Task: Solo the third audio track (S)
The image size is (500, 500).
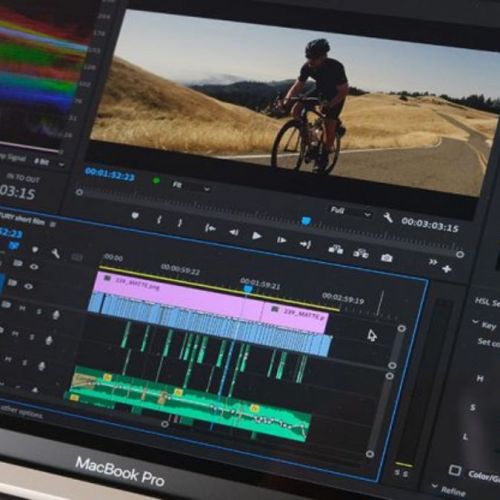Action: coord(25,363)
